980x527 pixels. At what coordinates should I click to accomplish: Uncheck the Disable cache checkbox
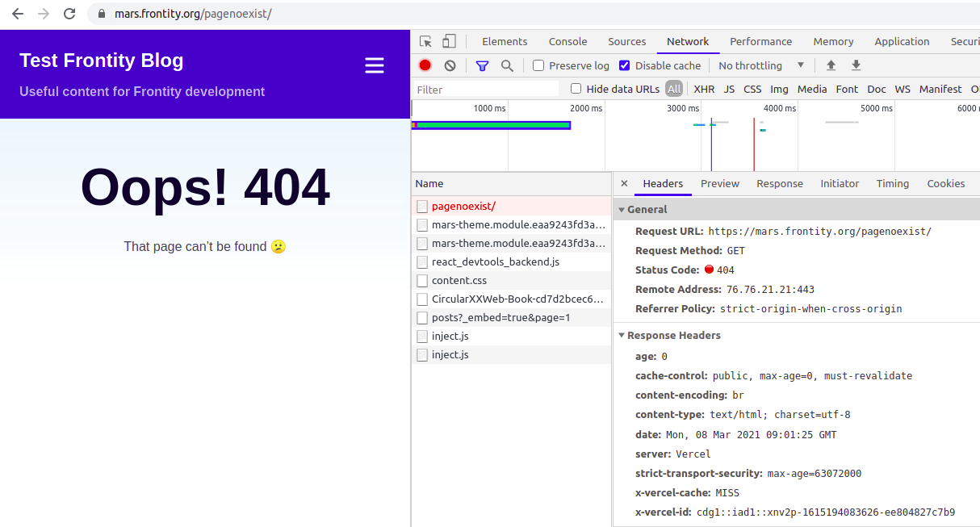tap(625, 65)
